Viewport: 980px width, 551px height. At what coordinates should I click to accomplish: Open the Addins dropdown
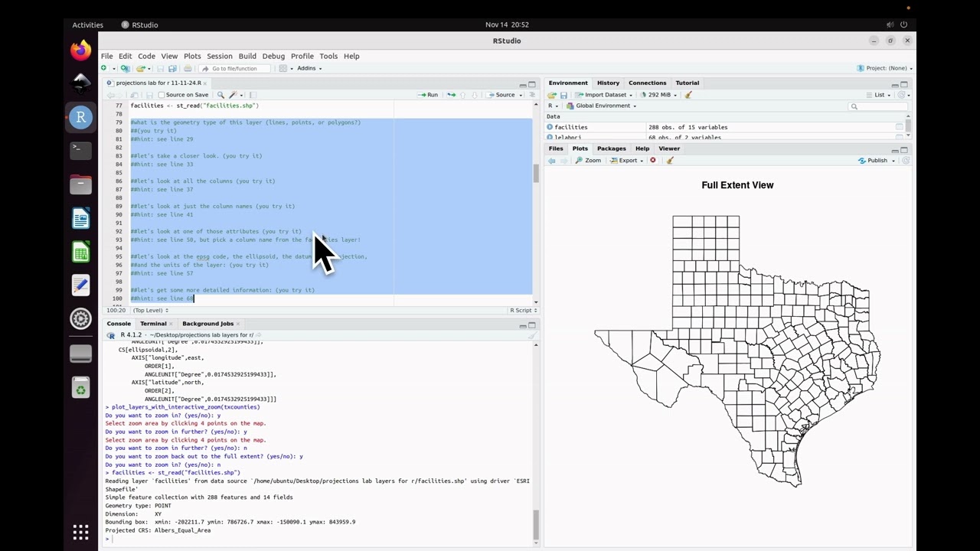tap(309, 68)
